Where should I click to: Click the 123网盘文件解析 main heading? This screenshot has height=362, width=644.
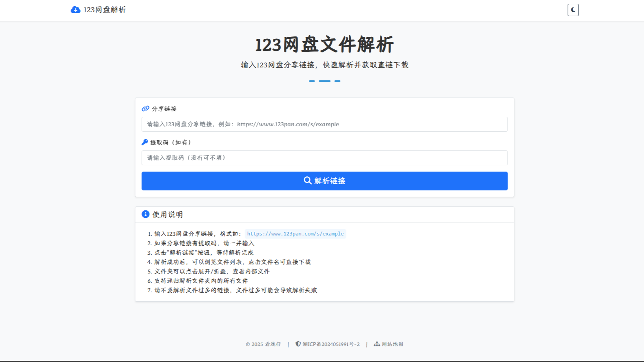pyautogui.click(x=324, y=45)
